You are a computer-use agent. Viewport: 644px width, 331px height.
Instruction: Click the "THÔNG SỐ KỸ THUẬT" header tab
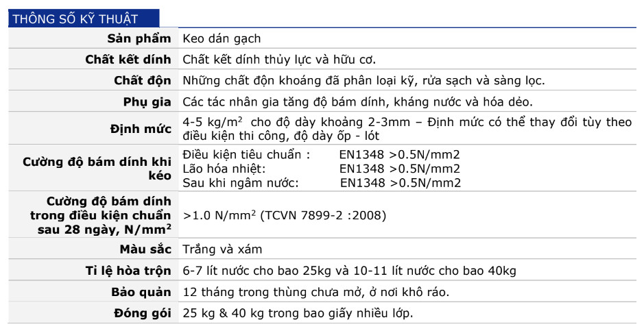click(x=75, y=19)
